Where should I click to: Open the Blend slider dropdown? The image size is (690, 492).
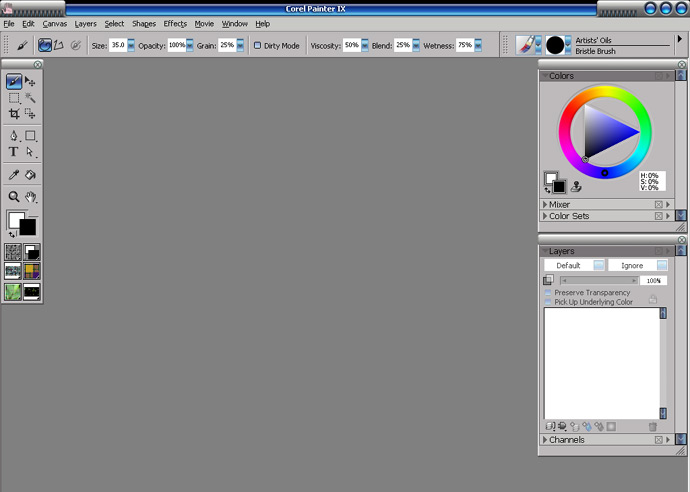coord(416,45)
